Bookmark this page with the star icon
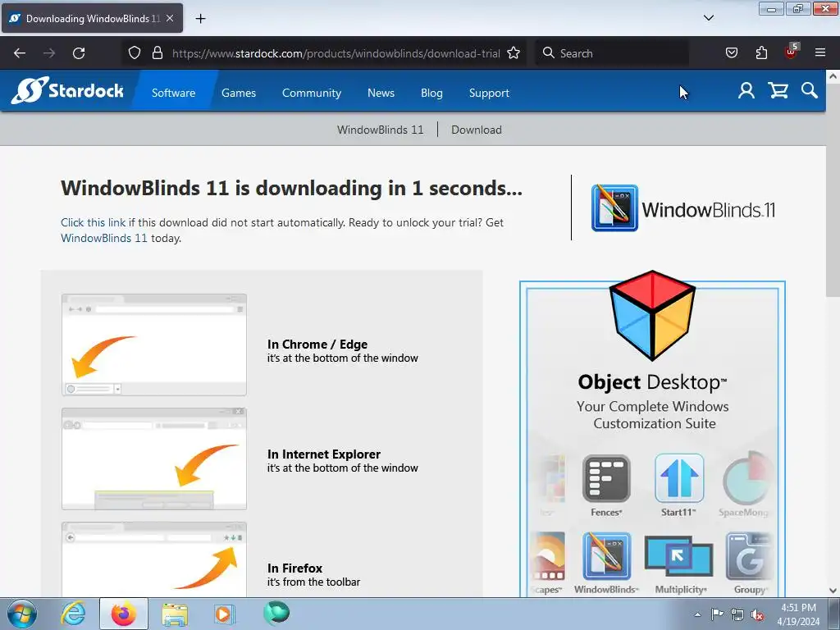The height and width of the screenshot is (630, 840). 514,53
